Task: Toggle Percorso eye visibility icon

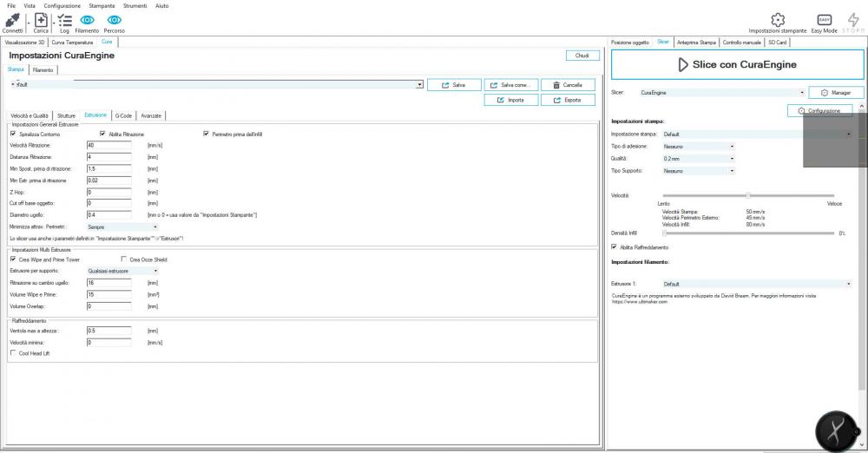Action: [x=114, y=19]
